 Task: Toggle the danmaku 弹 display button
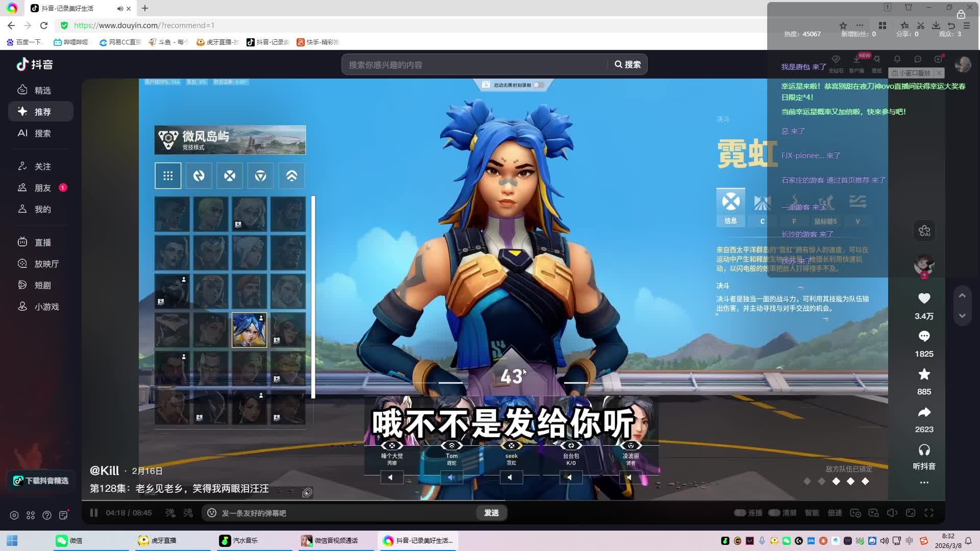click(170, 513)
